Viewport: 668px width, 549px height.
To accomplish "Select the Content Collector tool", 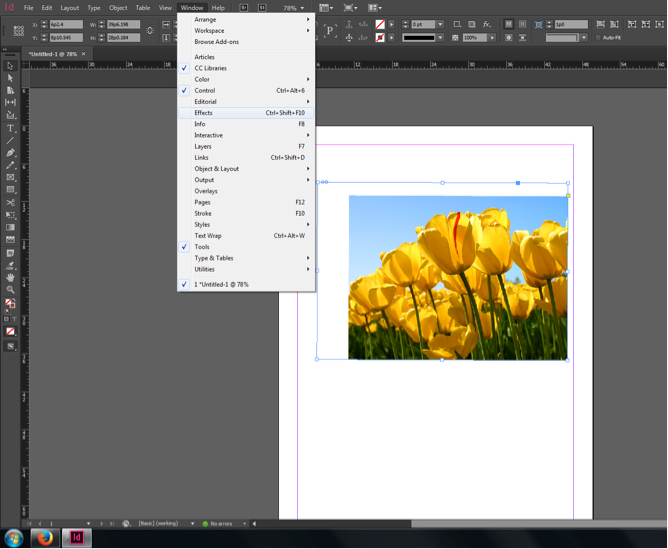I will click(x=10, y=115).
